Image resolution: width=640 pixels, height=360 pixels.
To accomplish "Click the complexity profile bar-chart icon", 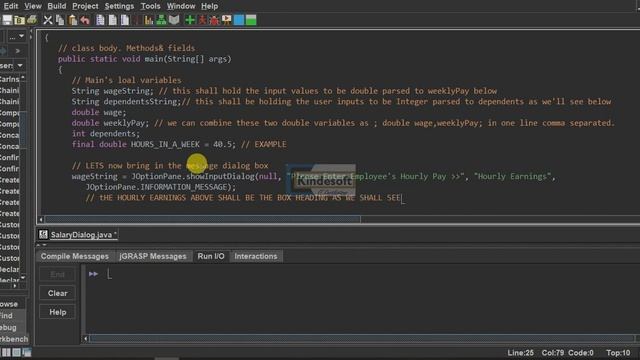I will (x=149, y=20).
